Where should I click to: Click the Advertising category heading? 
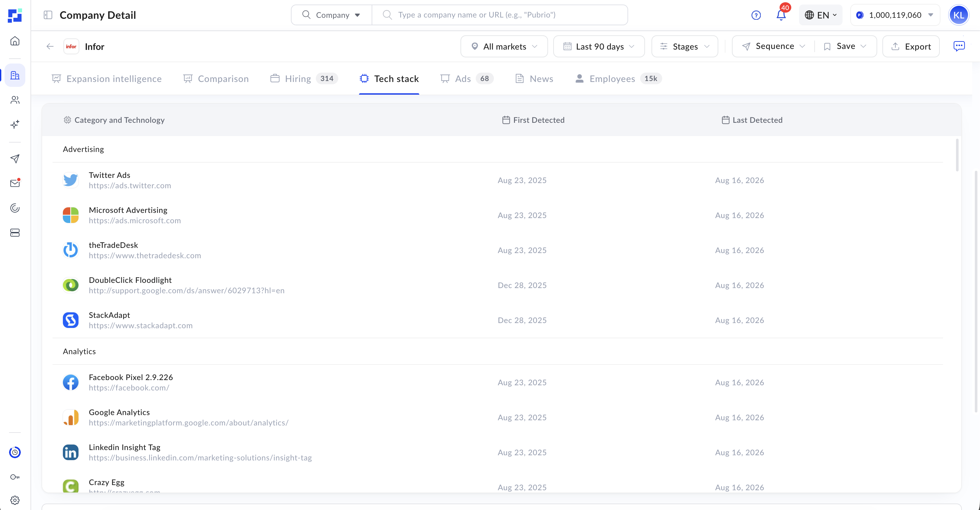(83, 149)
